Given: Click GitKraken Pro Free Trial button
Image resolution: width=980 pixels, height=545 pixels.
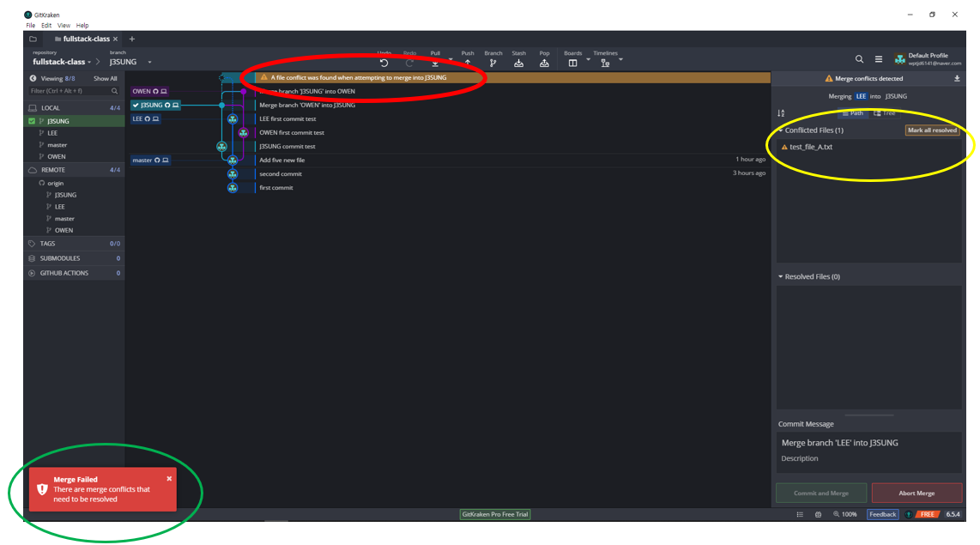Looking at the screenshot, I should click(495, 514).
